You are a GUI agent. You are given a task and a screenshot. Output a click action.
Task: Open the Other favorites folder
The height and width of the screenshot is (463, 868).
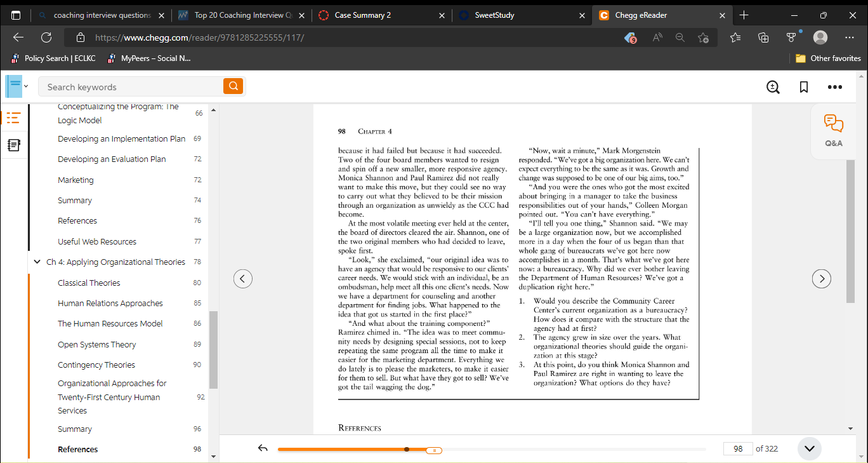828,58
